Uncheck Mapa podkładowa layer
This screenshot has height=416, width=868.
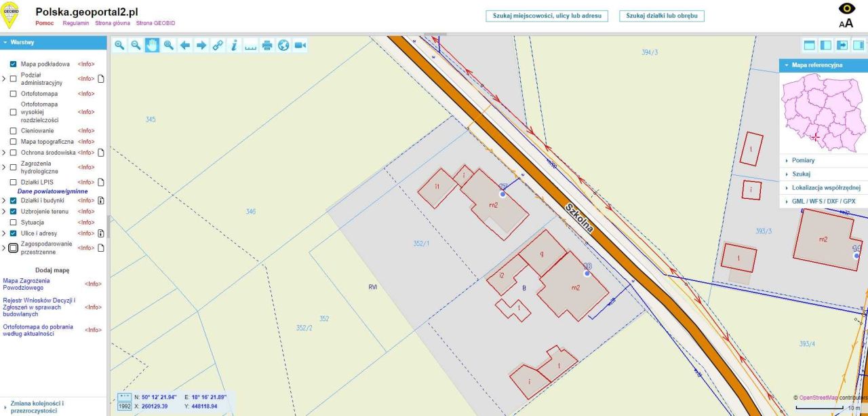[x=13, y=64]
